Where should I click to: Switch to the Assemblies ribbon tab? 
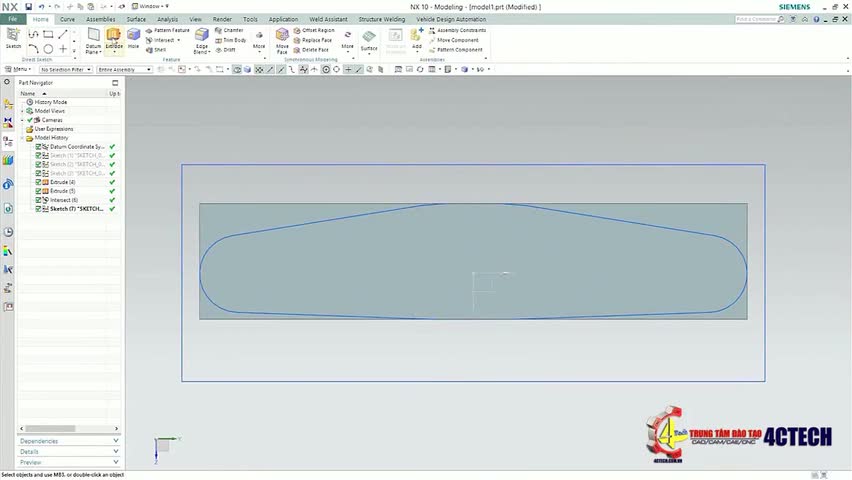pyautogui.click(x=101, y=19)
